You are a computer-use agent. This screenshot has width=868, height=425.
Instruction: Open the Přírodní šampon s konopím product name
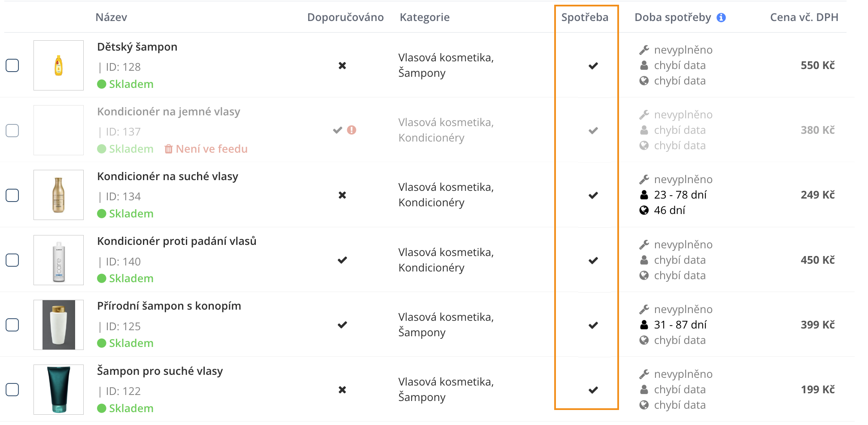point(169,306)
